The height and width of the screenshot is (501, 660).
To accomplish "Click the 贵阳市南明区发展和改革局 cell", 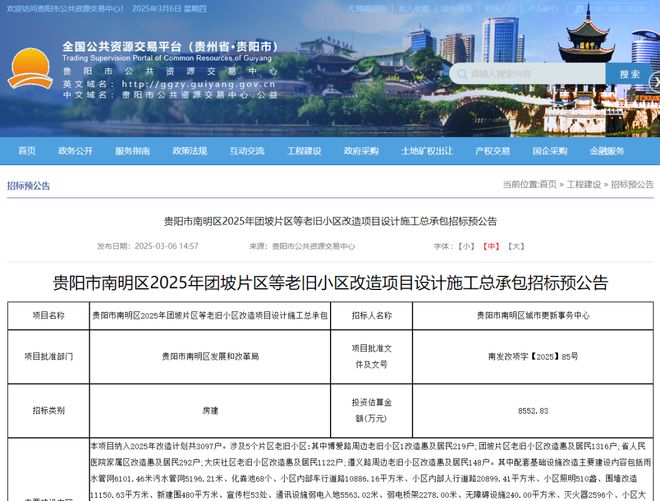I will pyautogui.click(x=210, y=357).
